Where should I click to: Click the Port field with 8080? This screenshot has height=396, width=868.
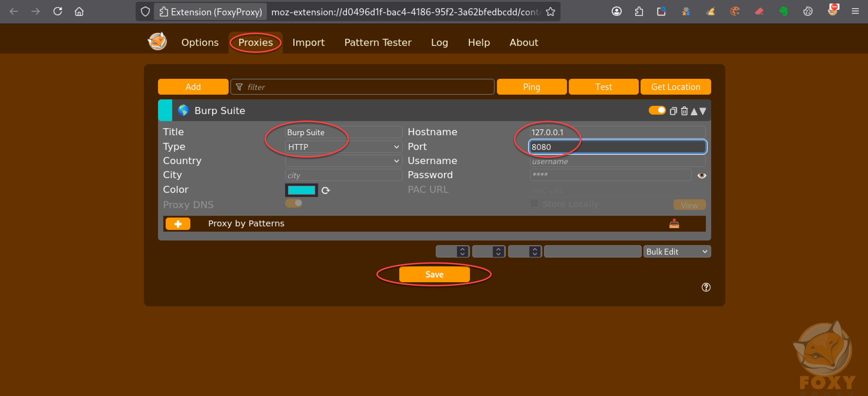tap(617, 147)
